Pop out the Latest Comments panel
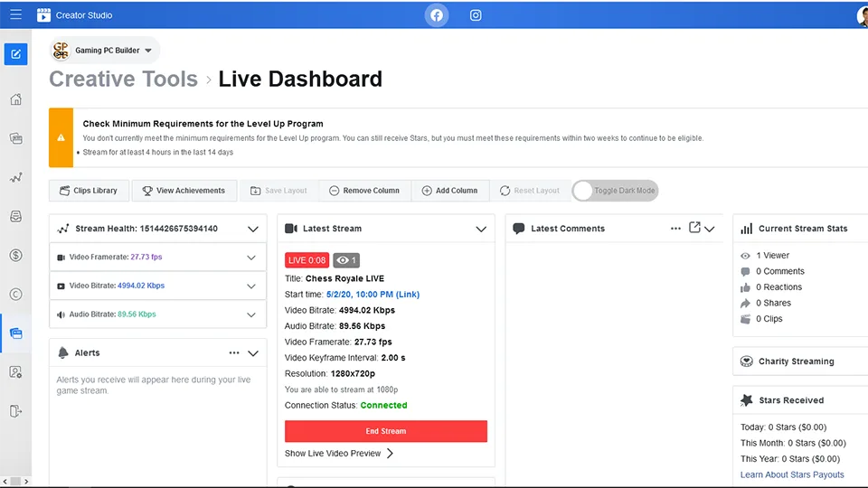Image resolution: width=868 pixels, height=488 pixels. [x=694, y=228]
